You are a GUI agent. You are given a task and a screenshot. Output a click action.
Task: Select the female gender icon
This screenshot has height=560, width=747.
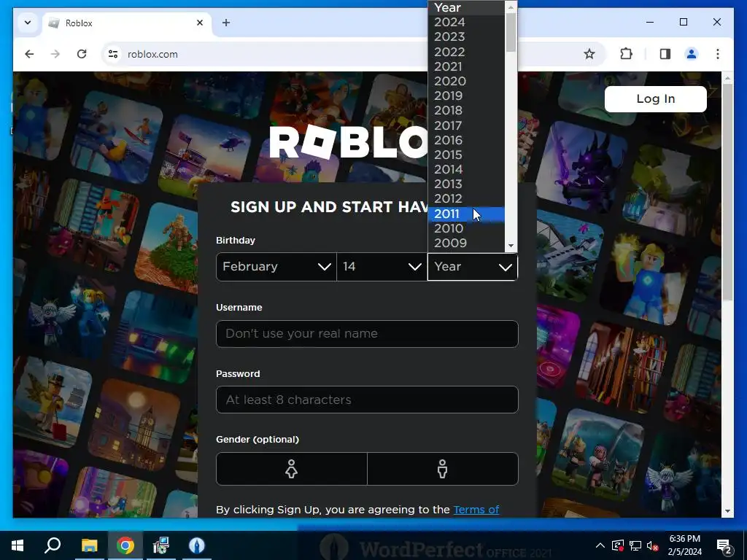[x=292, y=469]
